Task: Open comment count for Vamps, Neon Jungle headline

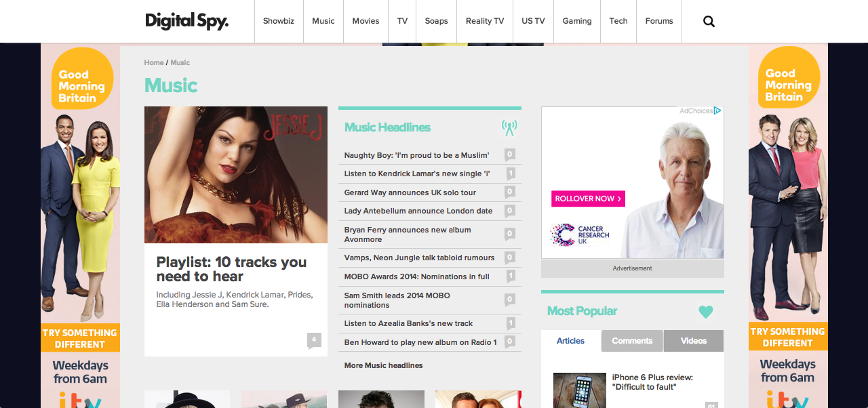Action: point(510,258)
